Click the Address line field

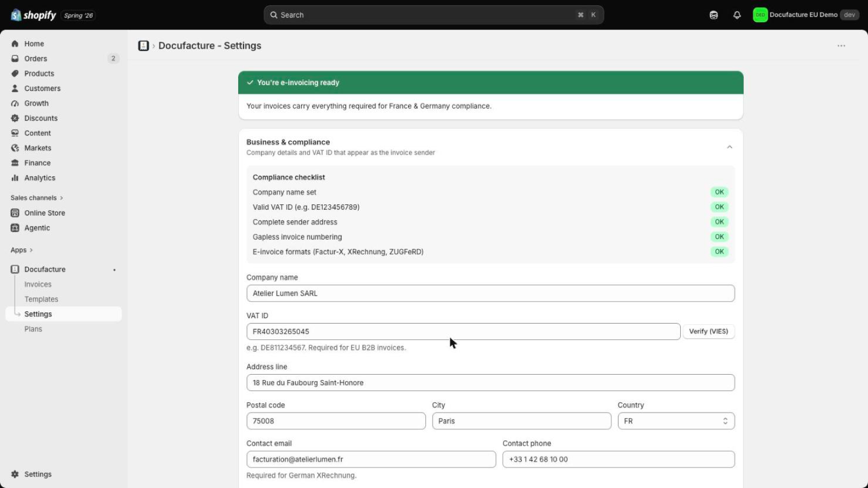tap(490, 383)
